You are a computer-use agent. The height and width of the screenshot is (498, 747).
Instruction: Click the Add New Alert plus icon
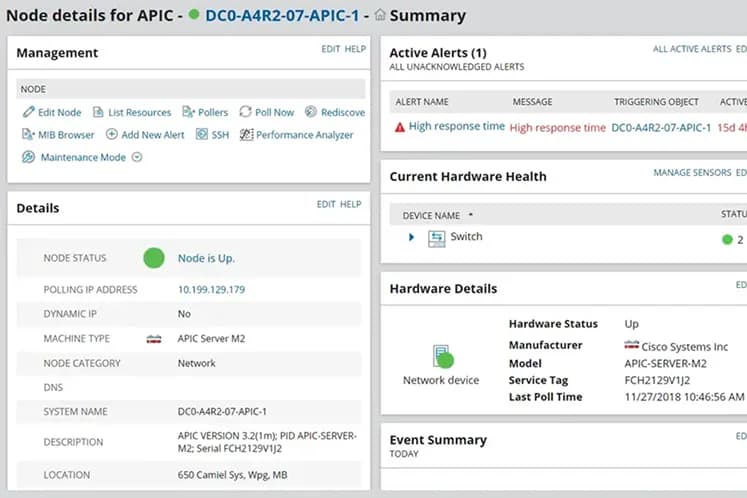point(111,134)
